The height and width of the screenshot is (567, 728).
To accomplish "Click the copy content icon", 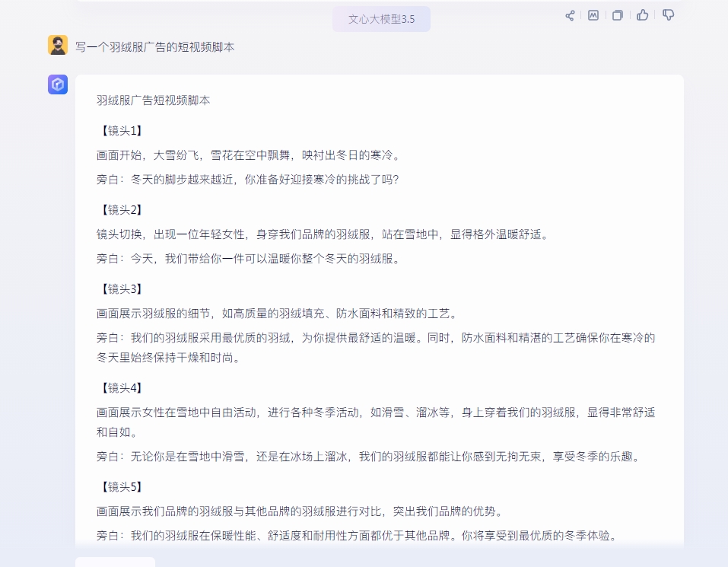I will tap(618, 15).
